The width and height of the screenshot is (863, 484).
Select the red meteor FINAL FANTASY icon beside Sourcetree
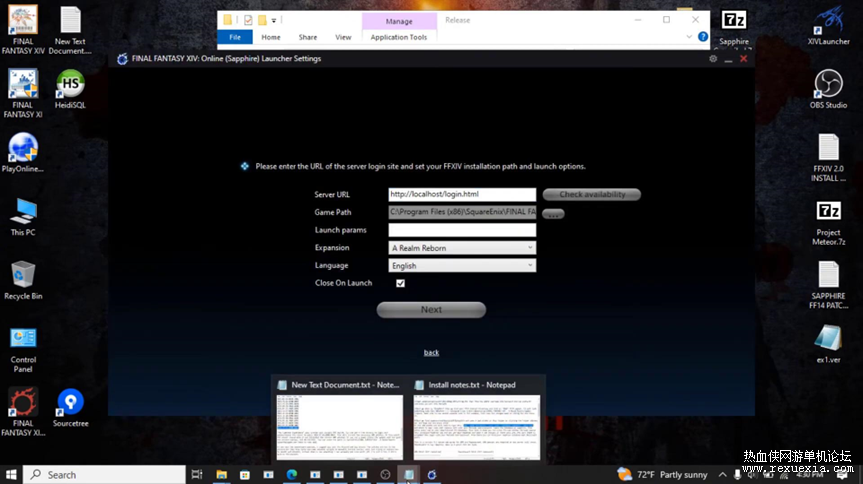[x=23, y=412]
